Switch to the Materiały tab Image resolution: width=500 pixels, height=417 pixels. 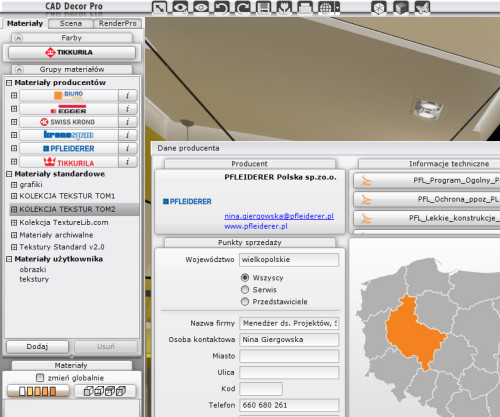click(x=25, y=23)
